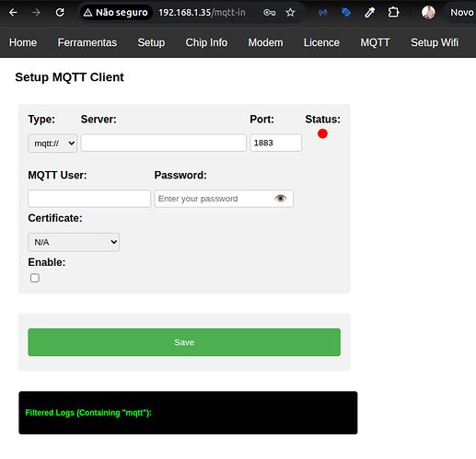
Task: Click the 'Não seguro' security warning chip
Action: tap(116, 13)
